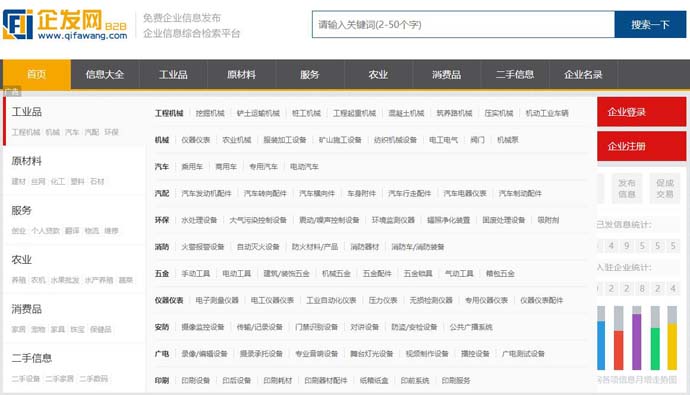Click the 发布信息 tile
The width and height of the screenshot is (690, 395).
pos(627,188)
